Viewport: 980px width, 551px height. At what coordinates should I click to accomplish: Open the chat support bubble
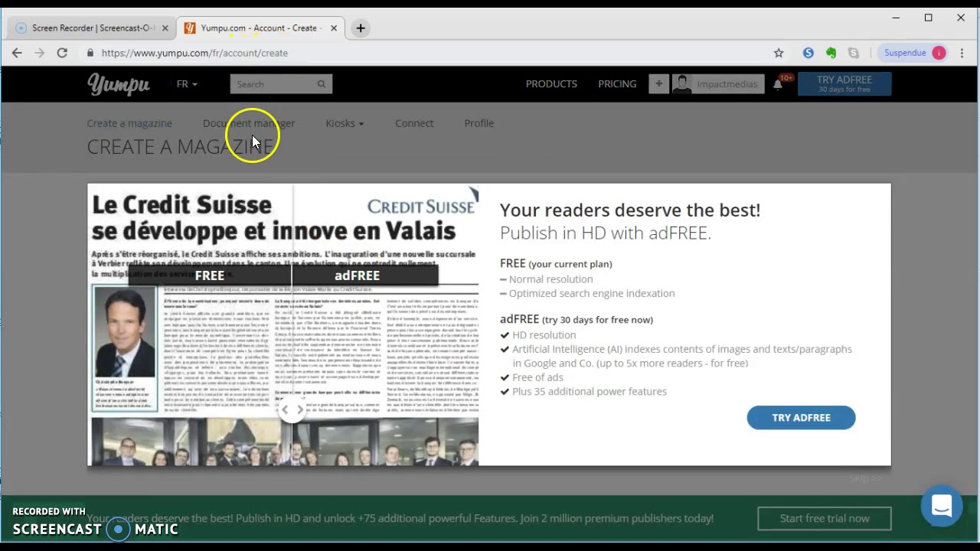click(x=942, y=506)
